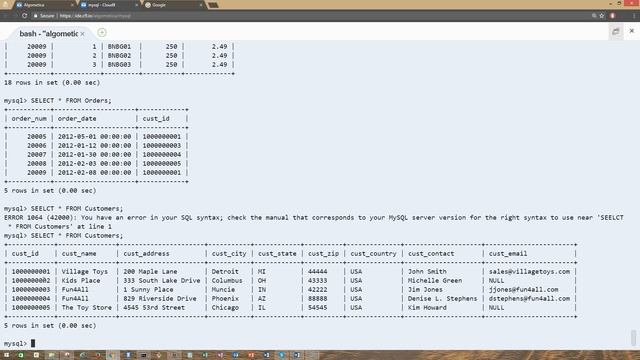Click the cust_city column header
This screenshot has width=640, height=360.
coord(229,253)
